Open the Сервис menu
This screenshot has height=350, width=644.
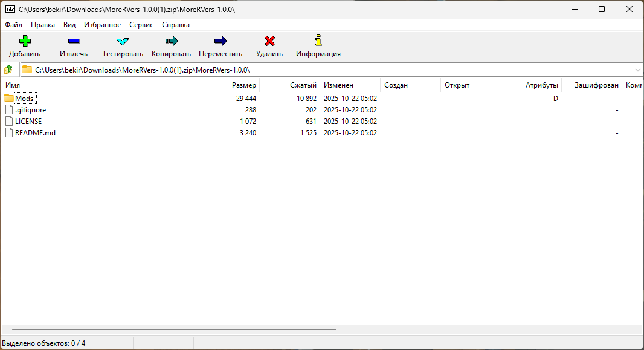click(141, 25)
